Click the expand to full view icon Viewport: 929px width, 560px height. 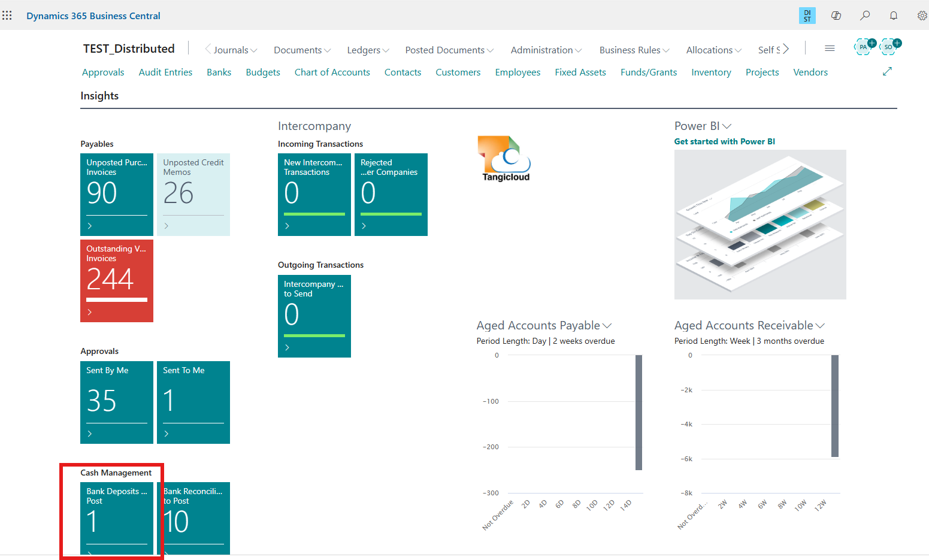click(887, 72)
